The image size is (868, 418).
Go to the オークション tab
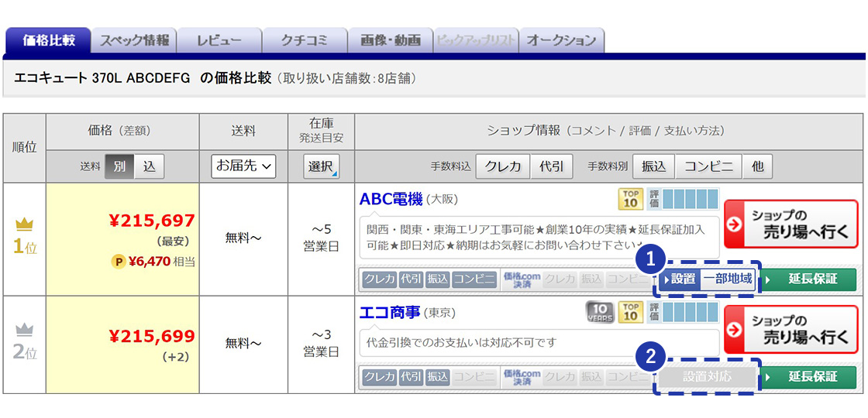coord(561,40)
